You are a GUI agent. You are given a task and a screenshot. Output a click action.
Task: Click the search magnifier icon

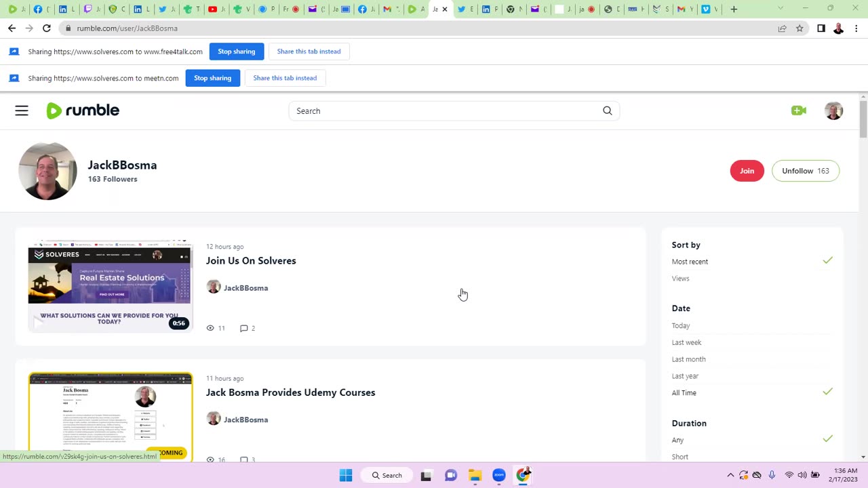pyautogui.click(x=608, y=110)
